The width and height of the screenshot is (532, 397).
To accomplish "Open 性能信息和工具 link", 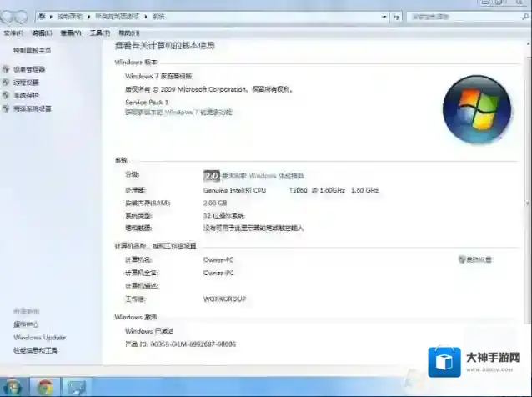I will click(35, 350).
